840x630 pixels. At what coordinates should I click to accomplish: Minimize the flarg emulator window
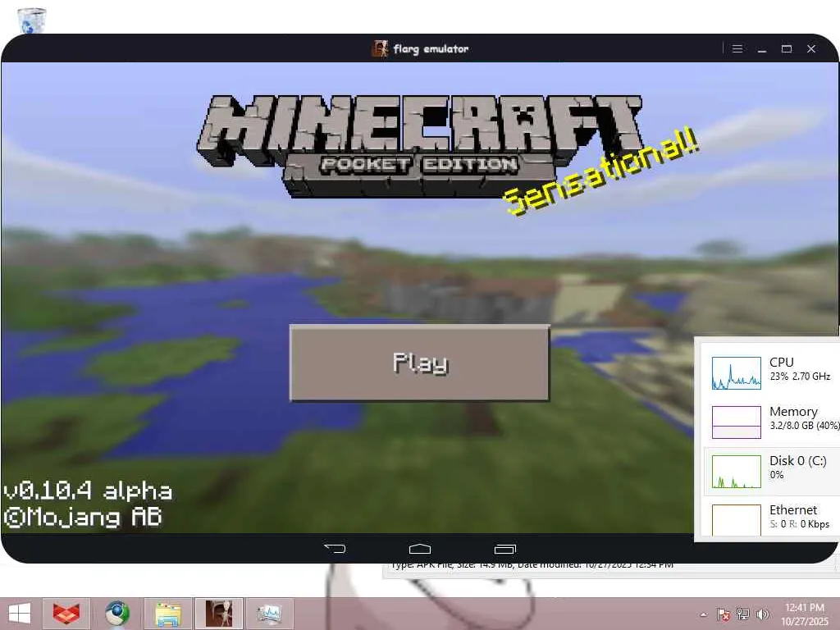click(762, 48)
